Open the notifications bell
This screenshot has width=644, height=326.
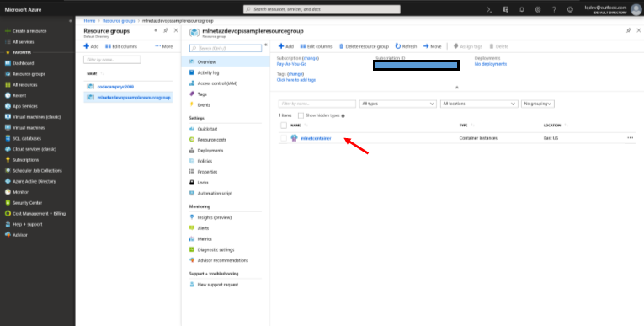point(522,9)
